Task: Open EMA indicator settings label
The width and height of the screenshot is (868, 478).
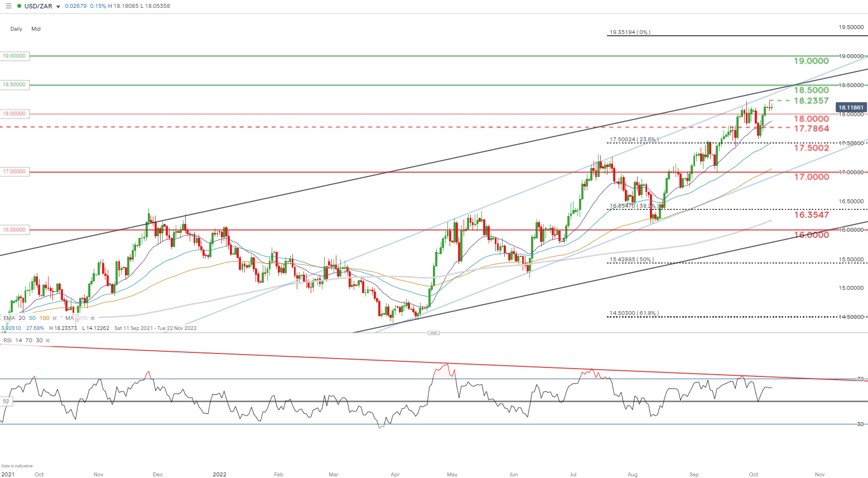Action: [9, 318]
